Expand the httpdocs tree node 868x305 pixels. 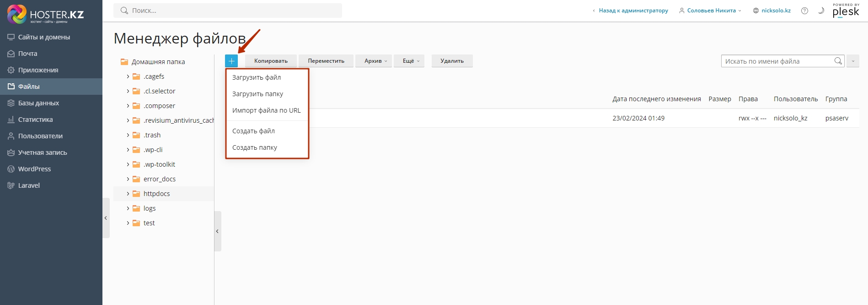pyautogui.click(x=128, y=194)
